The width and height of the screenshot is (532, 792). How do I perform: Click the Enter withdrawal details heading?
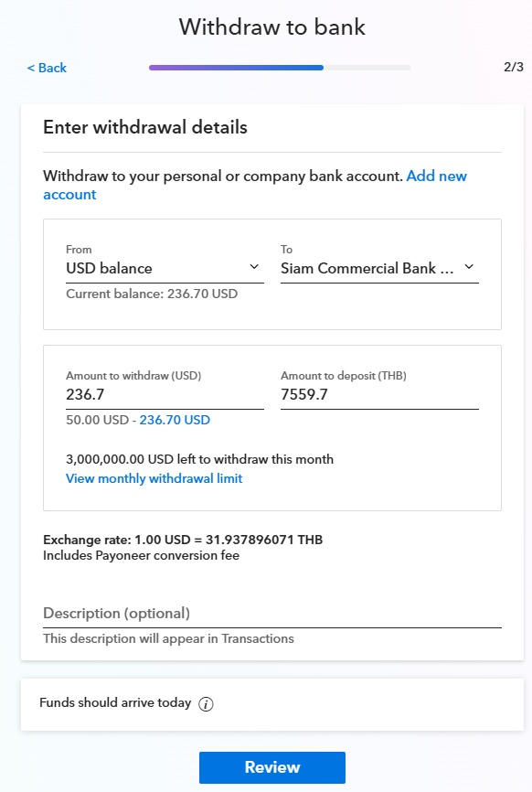[144, 127]
